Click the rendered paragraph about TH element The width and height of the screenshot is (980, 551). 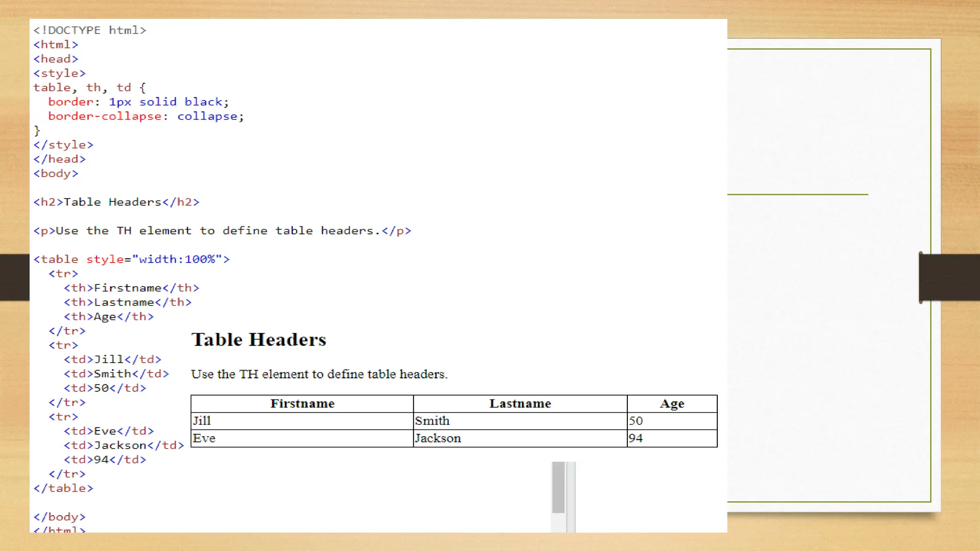click(319, 374)
